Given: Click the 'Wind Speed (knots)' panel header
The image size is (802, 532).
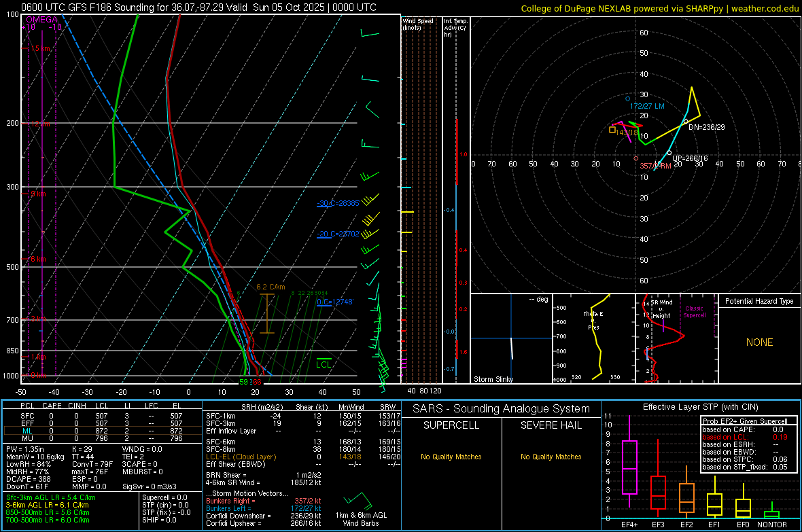Looking at the screenshot, I should pyautogui.click(x=418, y=24).
